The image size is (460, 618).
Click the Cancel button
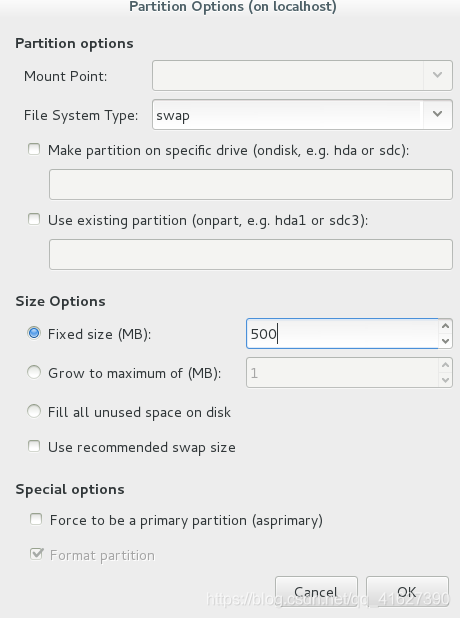(316, 592)
